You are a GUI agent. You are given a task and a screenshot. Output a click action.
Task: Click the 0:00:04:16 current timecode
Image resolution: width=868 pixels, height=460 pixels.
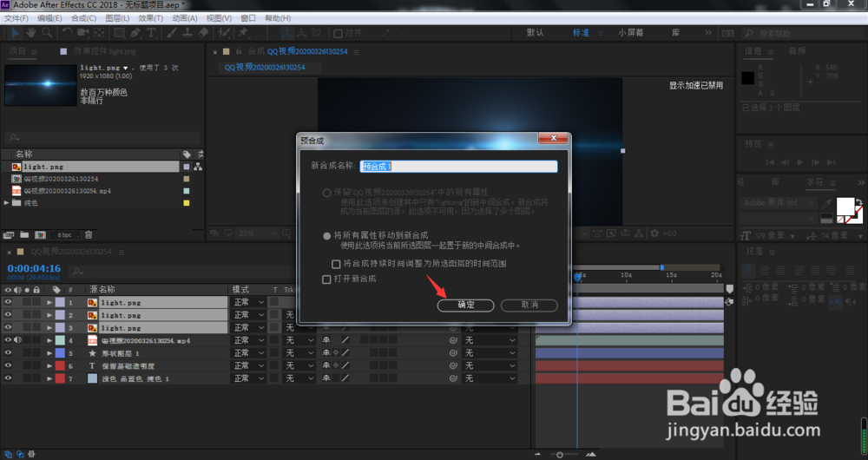34,268
